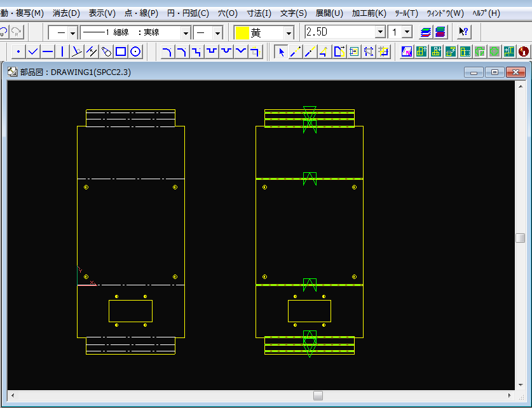The image size is (532, 408).
Task: Select the circle with center tool
Action: pos(135,52)
